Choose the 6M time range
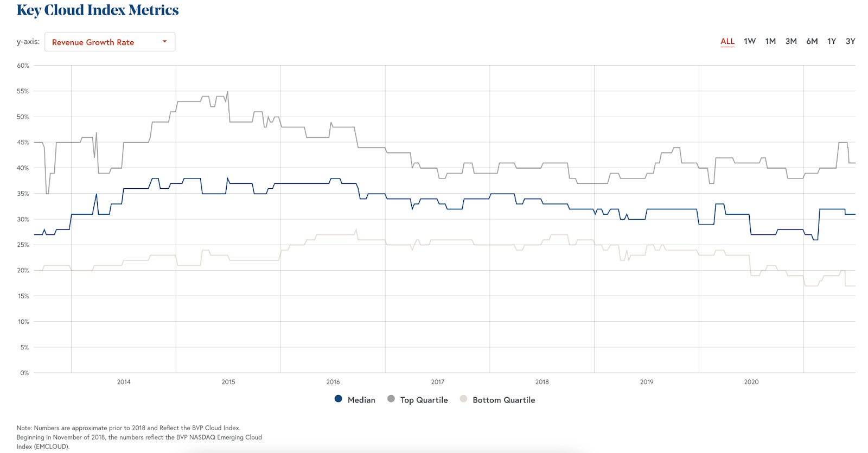868x453 pixels. pyautogui.click(x=812, y=41)
